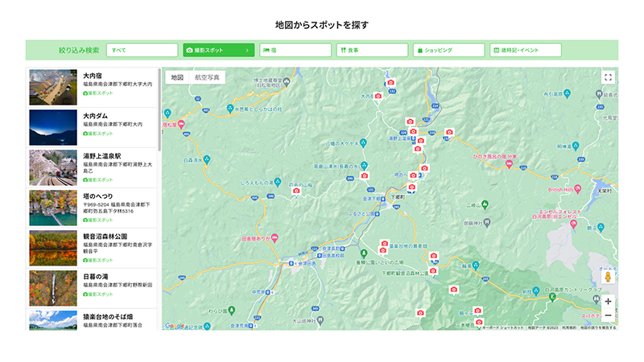Open the 塔のへつり thumbnail image
Screen dimensions: 644x362
click(53, 208)
